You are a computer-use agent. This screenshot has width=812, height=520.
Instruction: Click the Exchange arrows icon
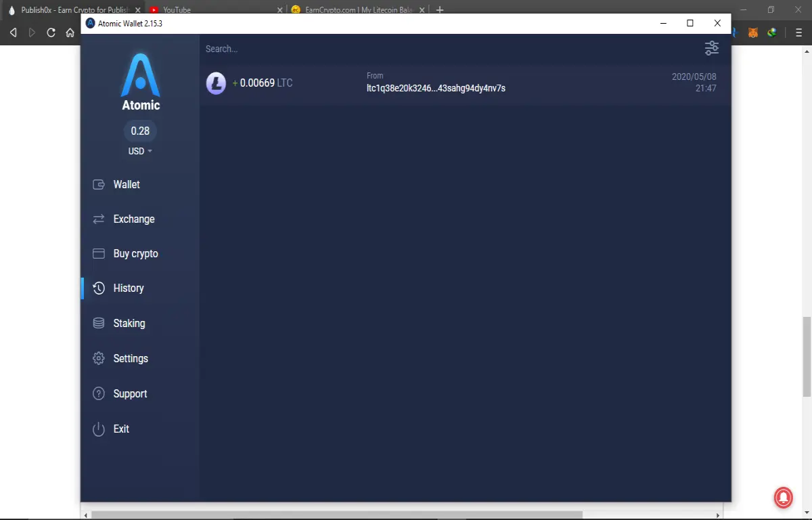coord(99,219)
